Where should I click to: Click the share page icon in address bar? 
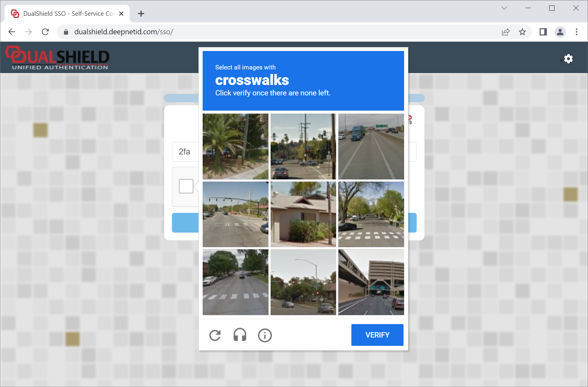click(505, 32)
